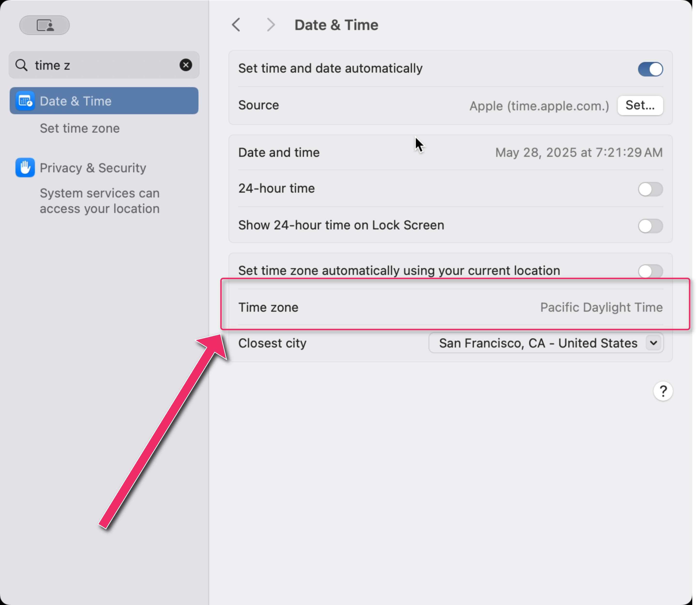
Task: Click the account/sidebar icon button
Action: point(45,25)
